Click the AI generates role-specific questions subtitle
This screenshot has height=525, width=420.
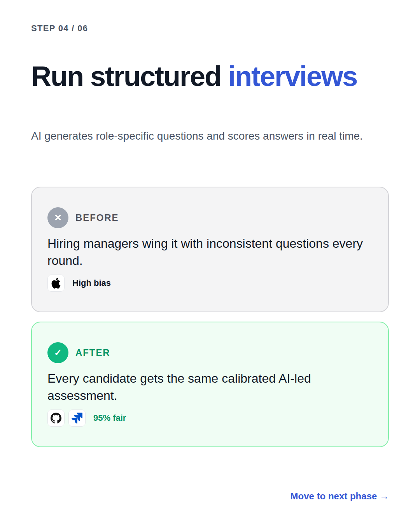point(197,136)
